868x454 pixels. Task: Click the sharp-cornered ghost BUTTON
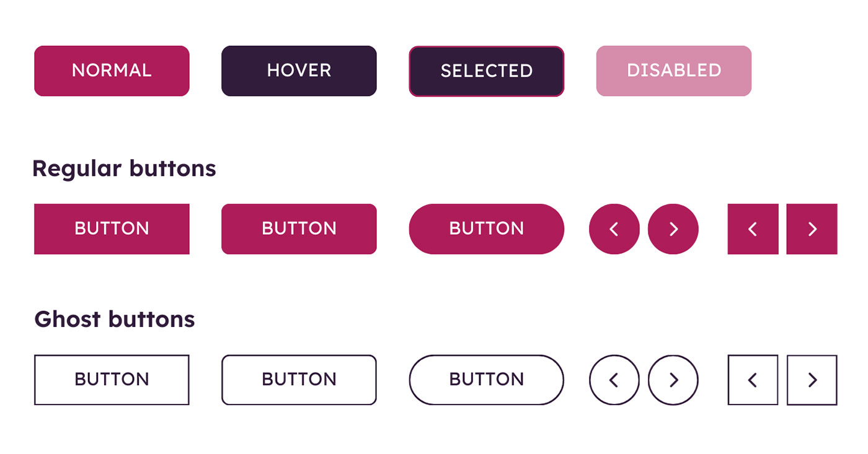[112, 380]
